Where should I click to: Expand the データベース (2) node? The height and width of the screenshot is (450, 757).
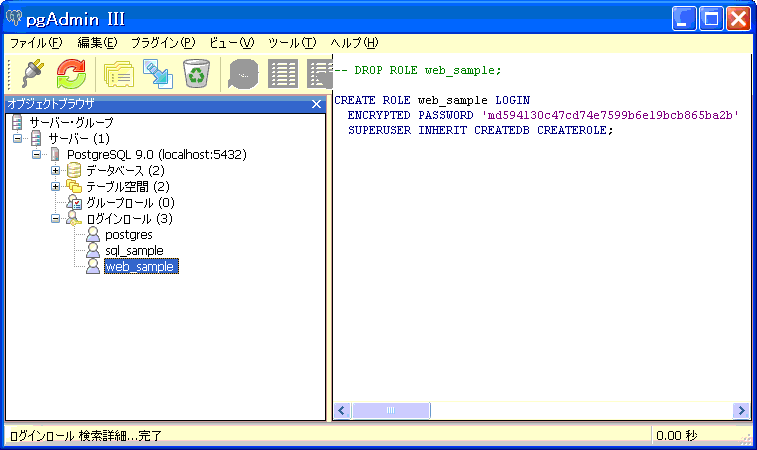click(x=56, y=171)
